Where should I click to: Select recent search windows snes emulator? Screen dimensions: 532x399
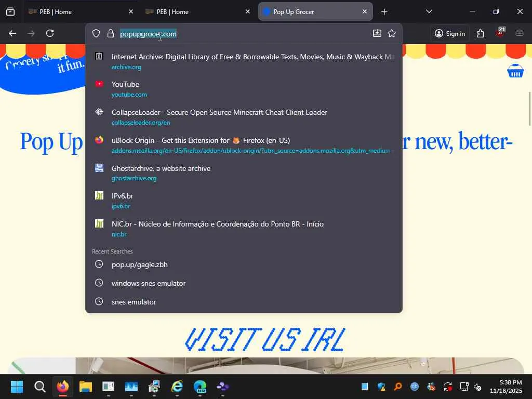(244, 283)
